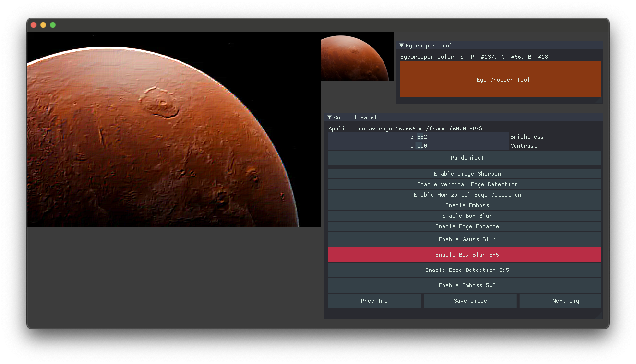Screen dimensions: 636x364
Task: Minimize the window with the yellow button
Action: 43,25
